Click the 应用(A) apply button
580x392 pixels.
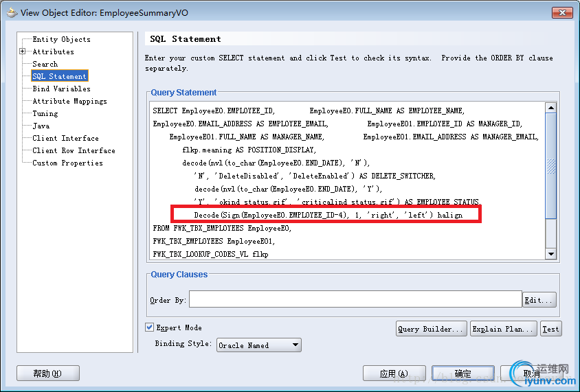[x=394, y=373]
